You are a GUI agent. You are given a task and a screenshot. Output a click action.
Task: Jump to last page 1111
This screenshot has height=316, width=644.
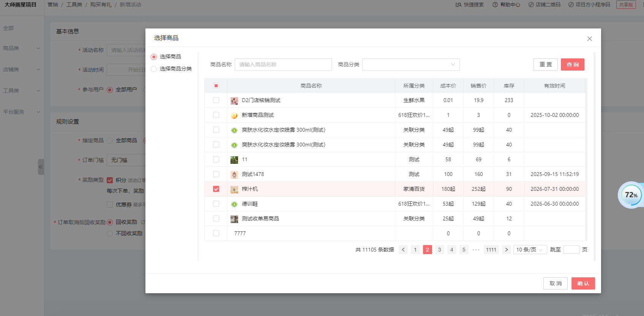pyautogui.click(x=491, y=250)
